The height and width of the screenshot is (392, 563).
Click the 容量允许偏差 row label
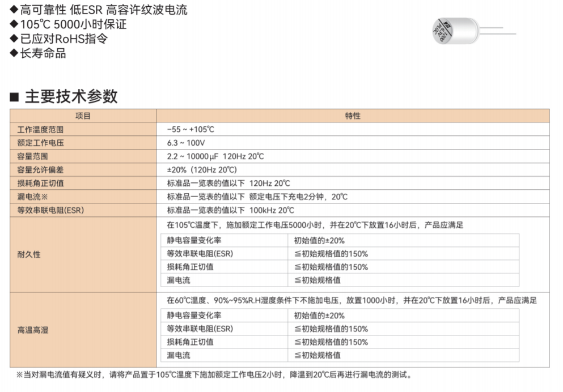click(40, 170)
